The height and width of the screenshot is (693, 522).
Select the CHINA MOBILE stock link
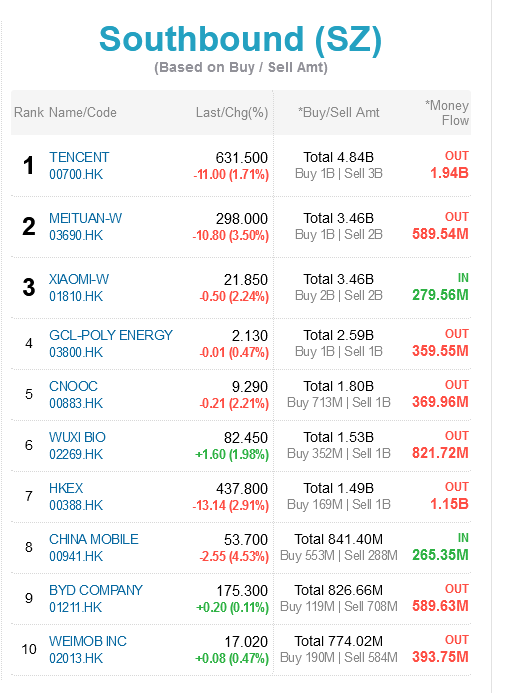94,540
